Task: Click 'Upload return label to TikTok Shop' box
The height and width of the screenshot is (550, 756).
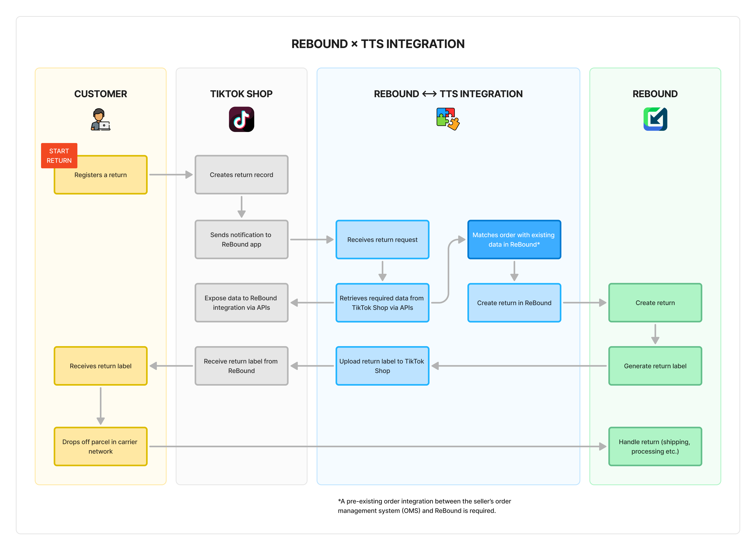Action: tap(382, 366)
